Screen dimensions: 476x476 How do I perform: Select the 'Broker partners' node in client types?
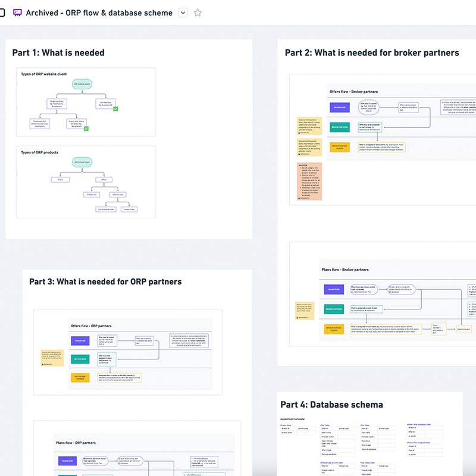57,104
